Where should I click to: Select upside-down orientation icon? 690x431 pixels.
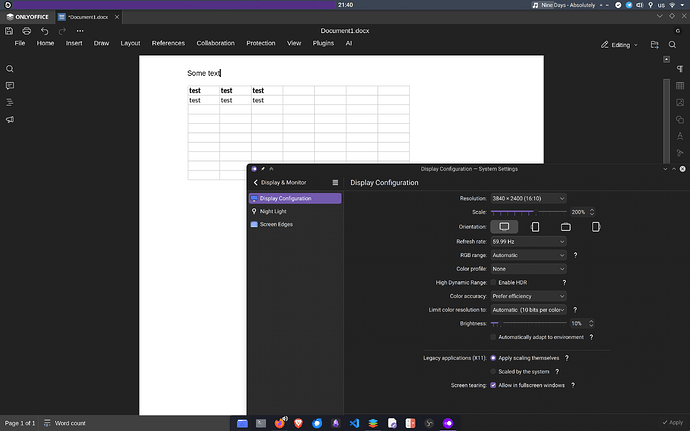(x=565, y=227)
